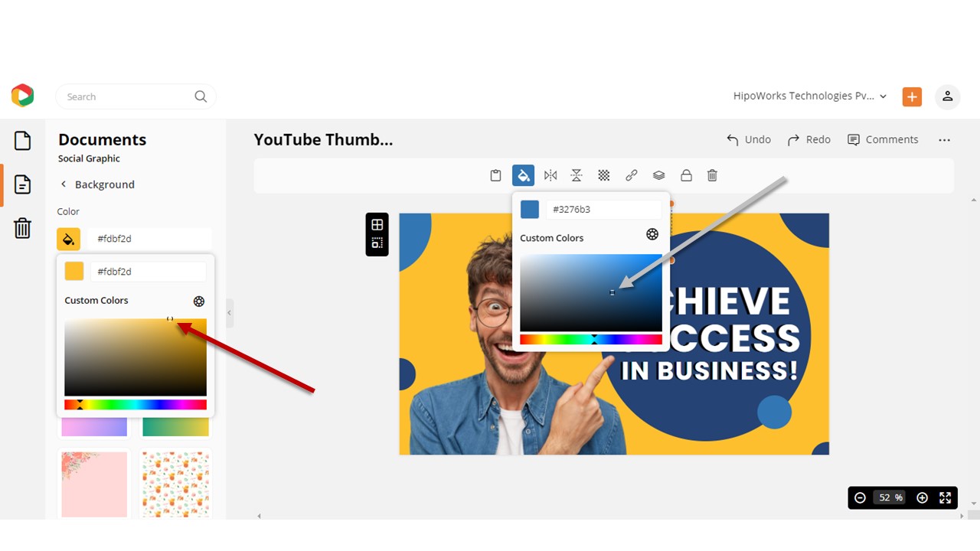This screenshot has width=980, height=551.
Task: Click the Search input field
Action: click(x=126, y=96)
